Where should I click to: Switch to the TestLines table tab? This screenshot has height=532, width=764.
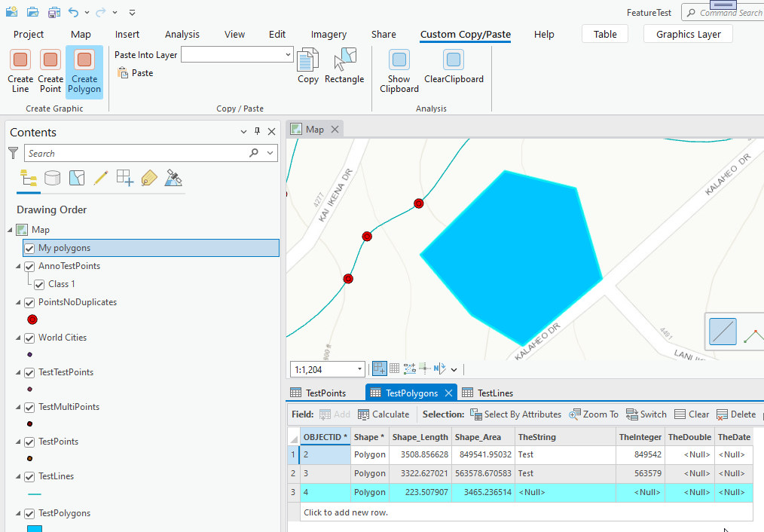click(487, 393)
